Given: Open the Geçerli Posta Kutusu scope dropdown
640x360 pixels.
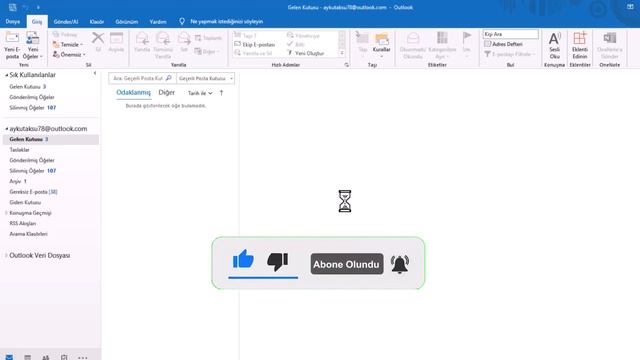Looking at the screenshot, I should click(x=205, y=78).
